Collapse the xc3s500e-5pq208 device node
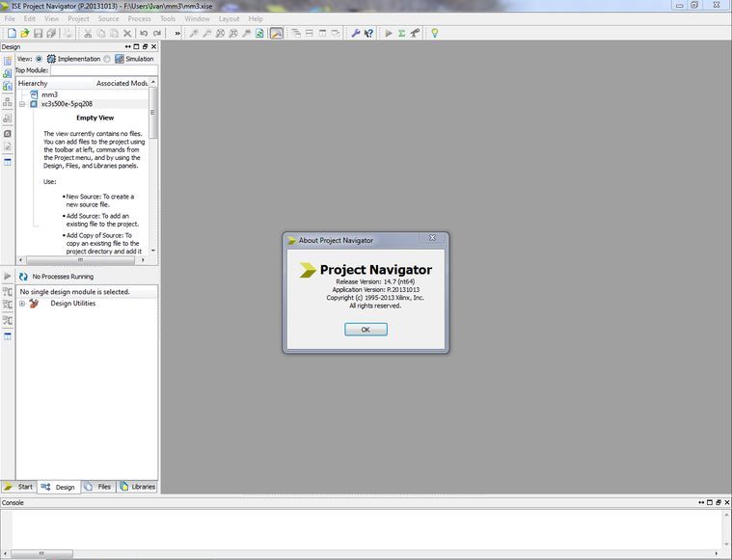This screenshot has width=732, height=560. click(22, 104)
